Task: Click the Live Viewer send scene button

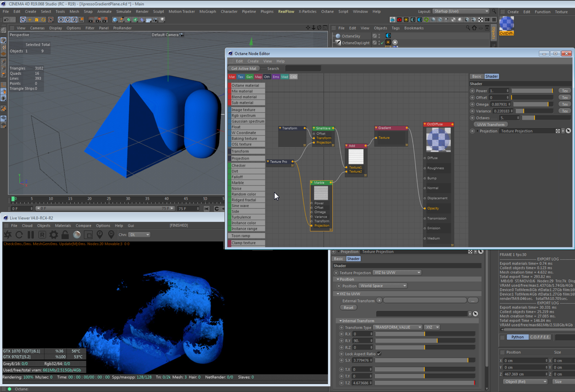Action: 8,235
